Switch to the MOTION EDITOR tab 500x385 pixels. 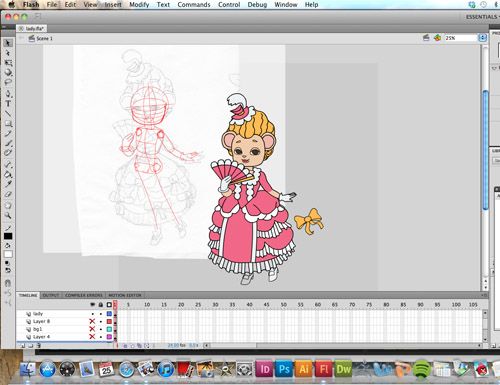tap(125, 295)
